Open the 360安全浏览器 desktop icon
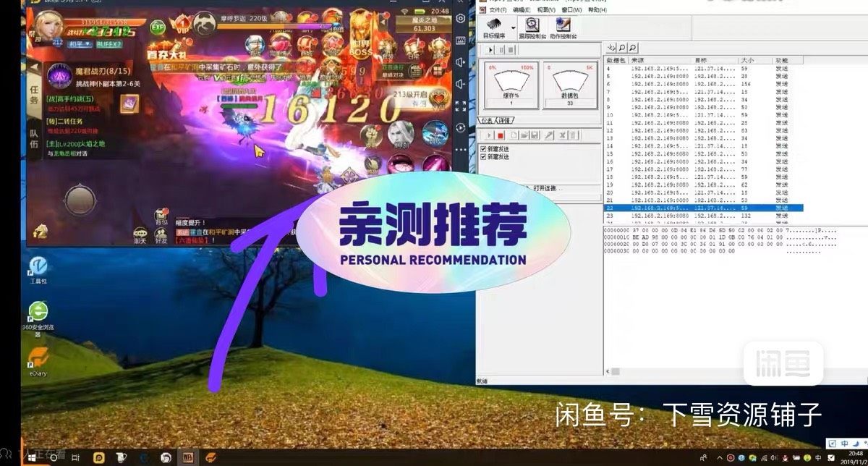The image size is (868, 466). click(38, 318)
